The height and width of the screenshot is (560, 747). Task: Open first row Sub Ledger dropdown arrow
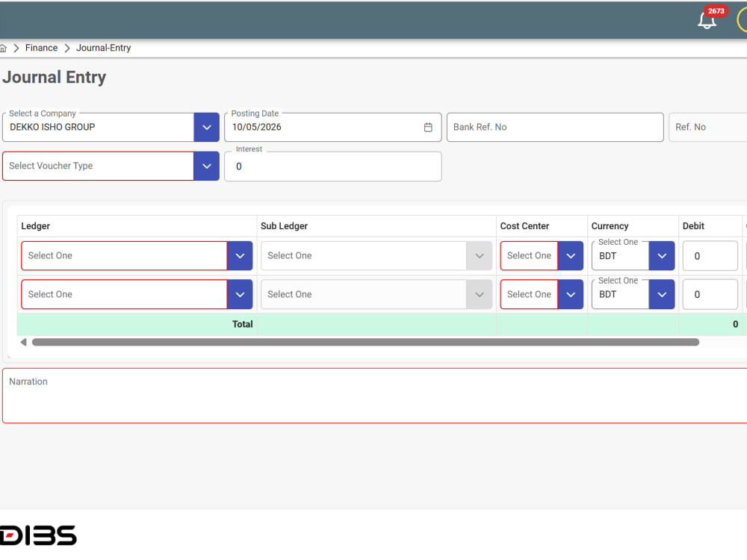(480, 255)
